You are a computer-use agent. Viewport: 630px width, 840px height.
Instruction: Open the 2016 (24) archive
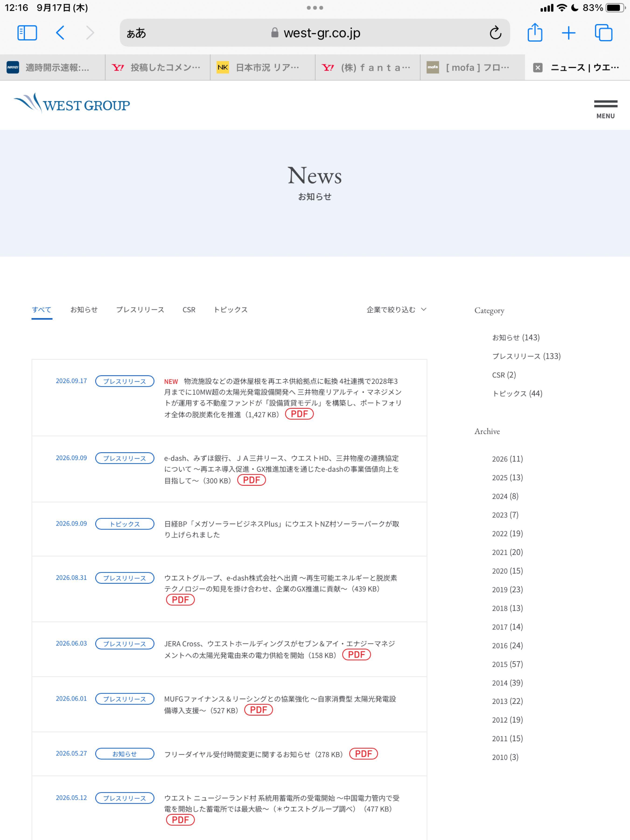507,646
